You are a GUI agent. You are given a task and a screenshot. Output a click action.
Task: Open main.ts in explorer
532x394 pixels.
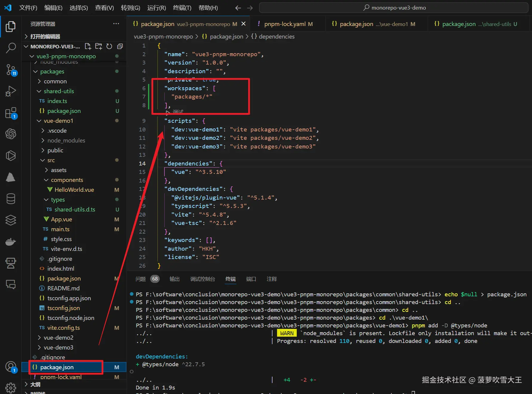[x=60, y=229]
